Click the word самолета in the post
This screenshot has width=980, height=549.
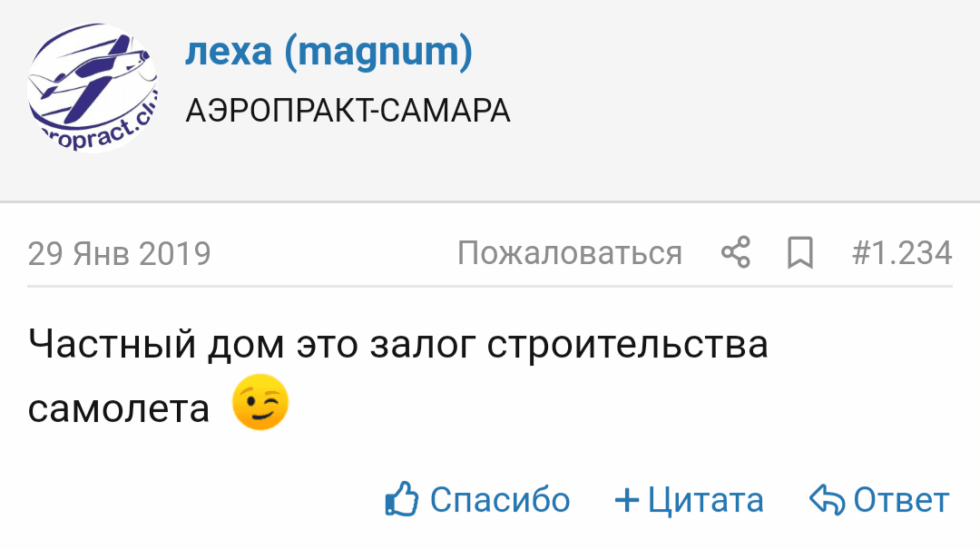(119, 408)
